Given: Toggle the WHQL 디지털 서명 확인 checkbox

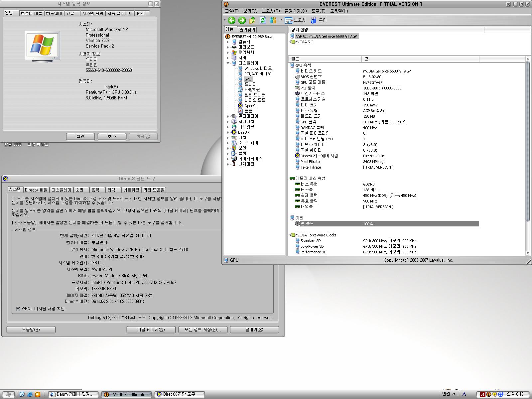Looking at the screenshot, I should coord(18,309).
